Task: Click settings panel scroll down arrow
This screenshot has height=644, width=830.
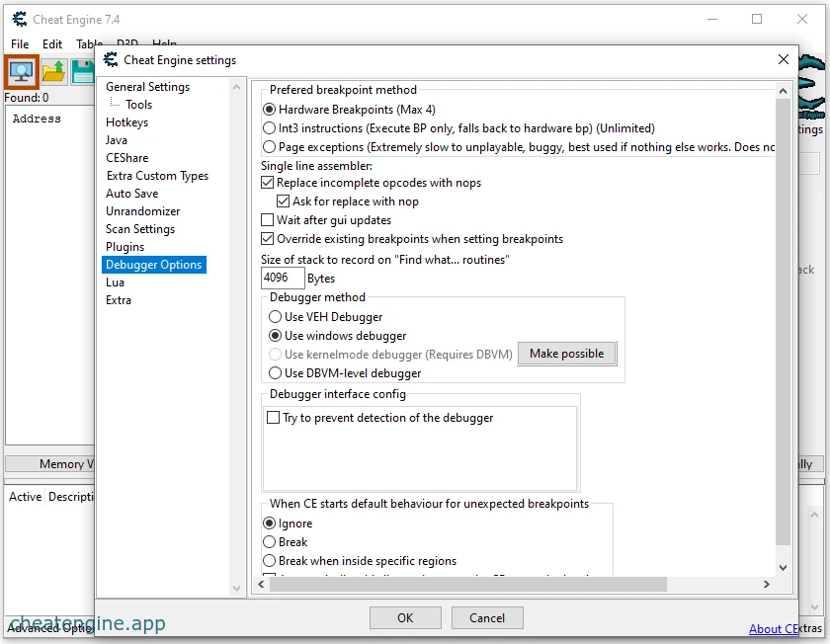Action: point(783,568)
